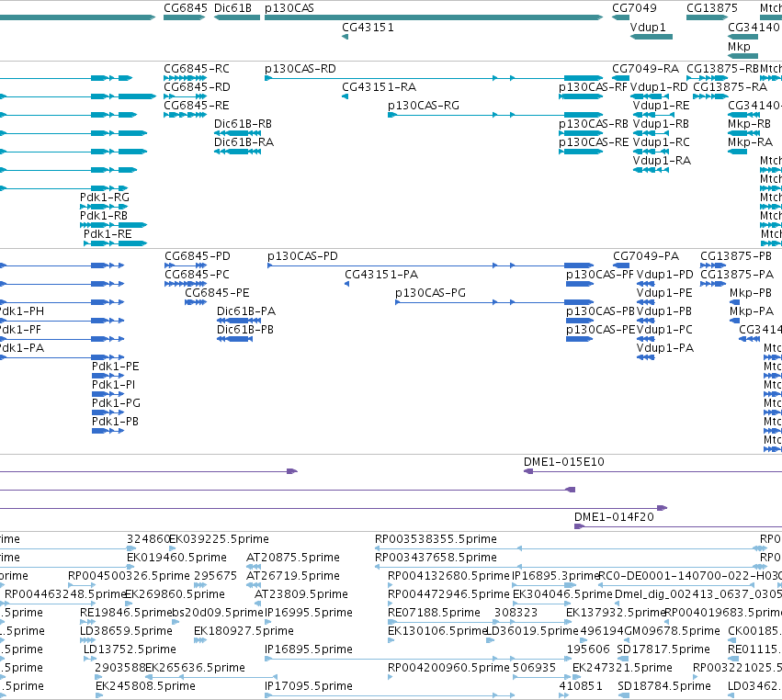This screenshot has height=700, width=782.
Task: Open transcript p130CAS-RB
Action: 581,133
